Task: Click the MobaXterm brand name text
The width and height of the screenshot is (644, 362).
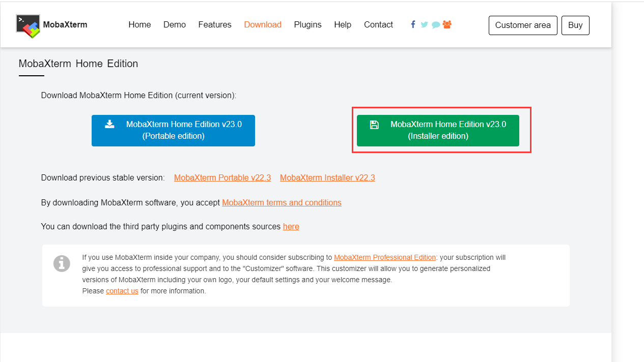Action: click(x=65, y=24)
